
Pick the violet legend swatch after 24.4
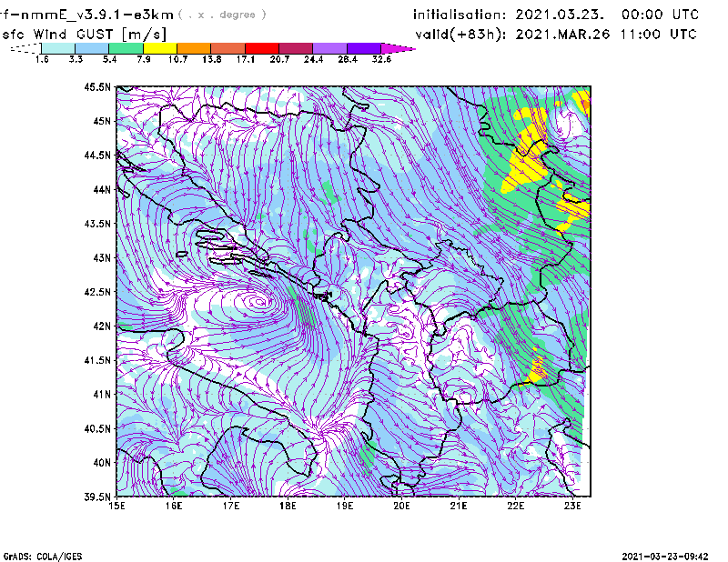(329, 47)
